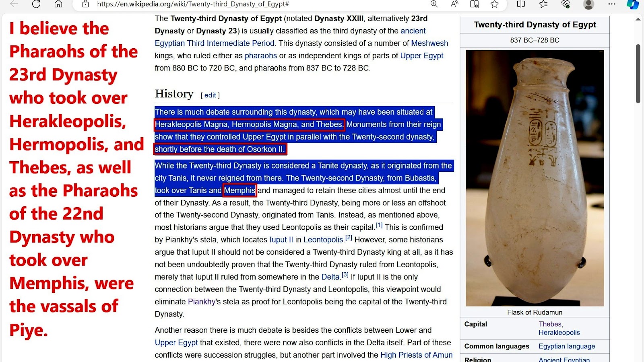Open citation reference [1]
Image resolution: width=644 pixels, height=362 pixels.
click(379, 226)
